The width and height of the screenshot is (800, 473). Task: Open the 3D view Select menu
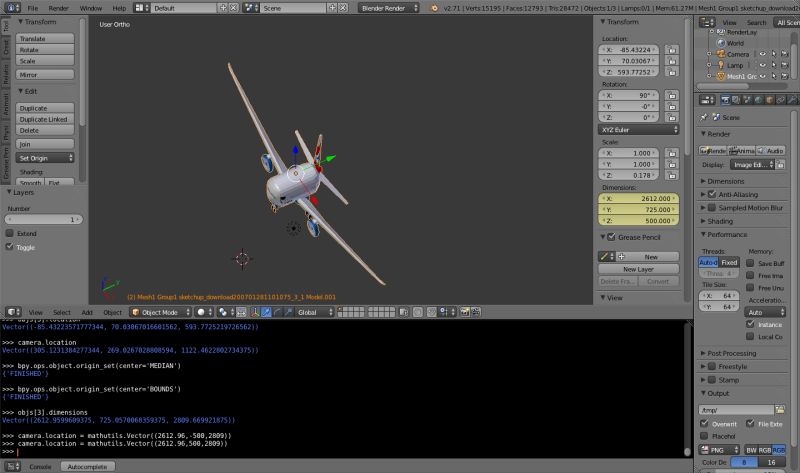click(61, 312)
